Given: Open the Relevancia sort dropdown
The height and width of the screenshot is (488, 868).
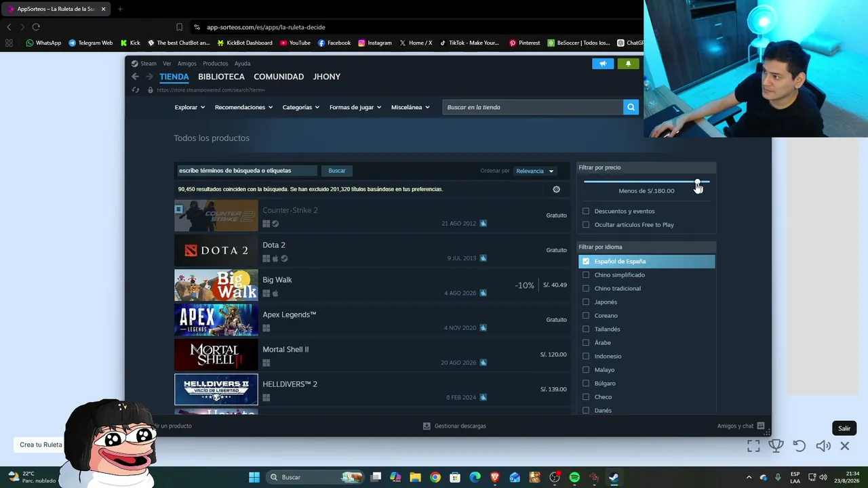Looking at the screenshot, I should (x=535, y=171).
